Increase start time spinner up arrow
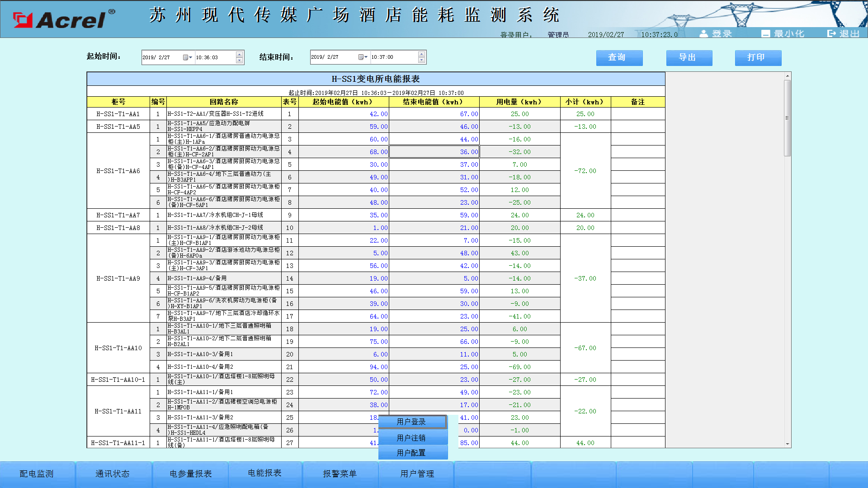The image size is (868, 488). click(240, 54)
